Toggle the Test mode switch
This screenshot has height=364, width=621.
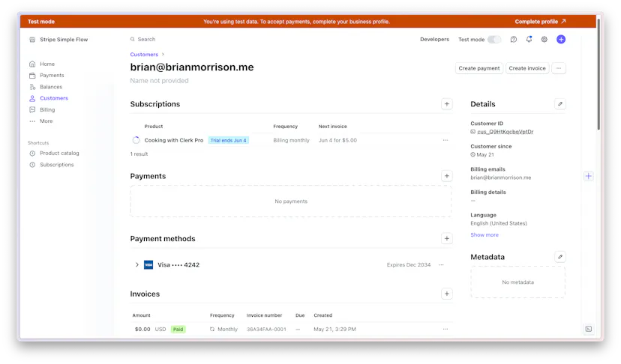[493, 39]
